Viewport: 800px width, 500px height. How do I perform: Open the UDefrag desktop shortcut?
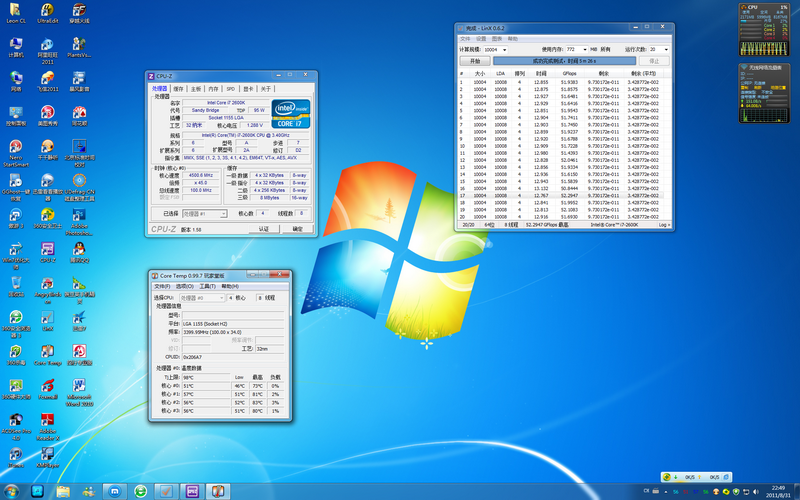tap(79, 188)
